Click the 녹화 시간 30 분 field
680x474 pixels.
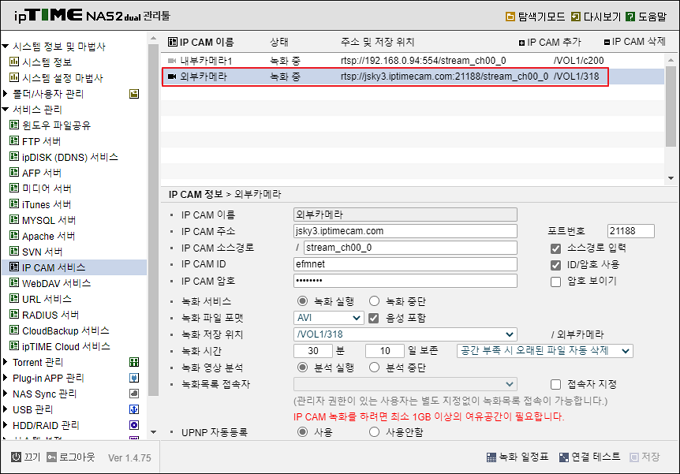click(x=313, y=351)
